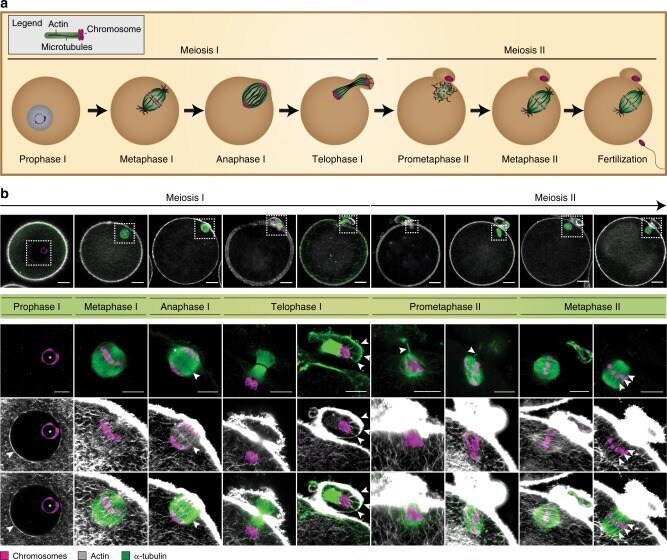
Task: Open the whole-oocyte micrograph above the Metaphase I header
Action: [111, 251]
